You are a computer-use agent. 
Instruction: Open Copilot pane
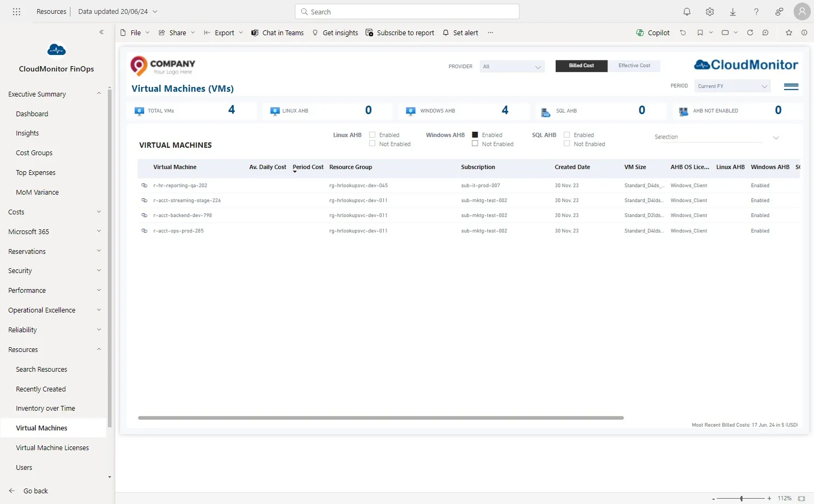point(653,33)
